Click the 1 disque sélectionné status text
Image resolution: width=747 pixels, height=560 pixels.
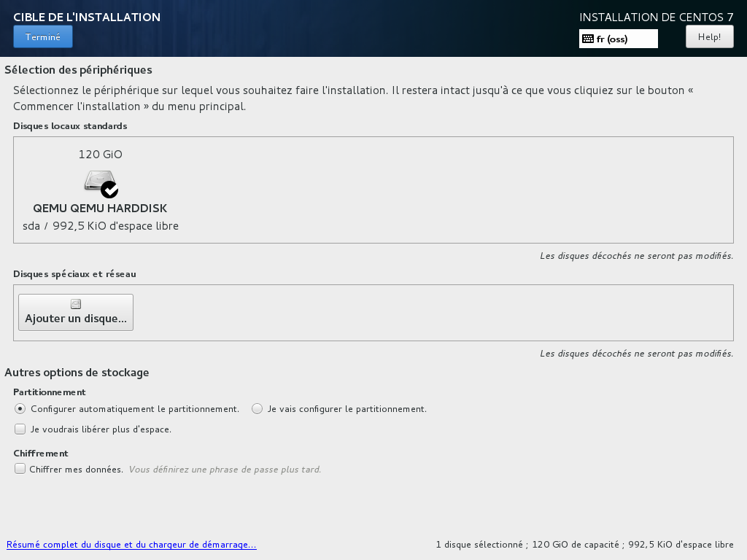point(584,544)
